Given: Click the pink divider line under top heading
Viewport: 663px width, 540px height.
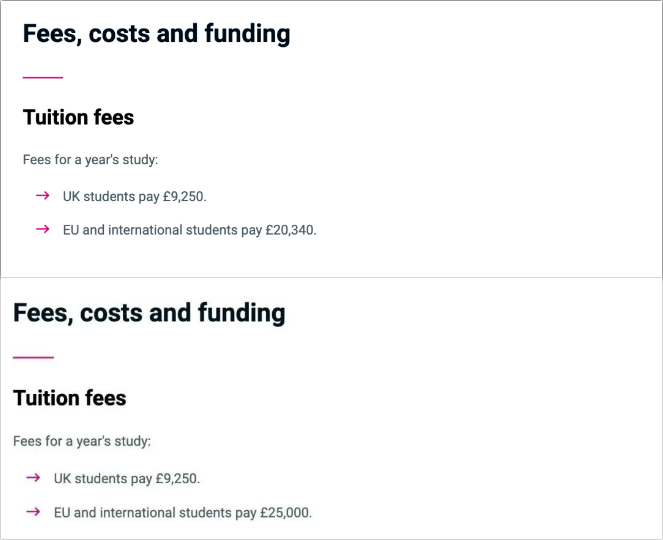Looking at the screenshot, I should 43,77.
